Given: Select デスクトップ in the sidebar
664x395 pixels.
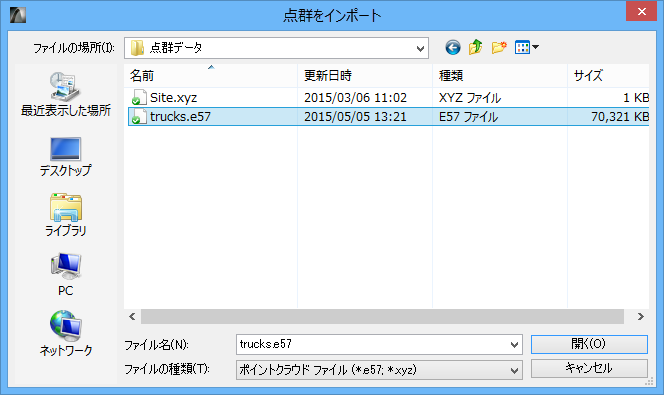Looking at the screenshot, I should (66, 157).
